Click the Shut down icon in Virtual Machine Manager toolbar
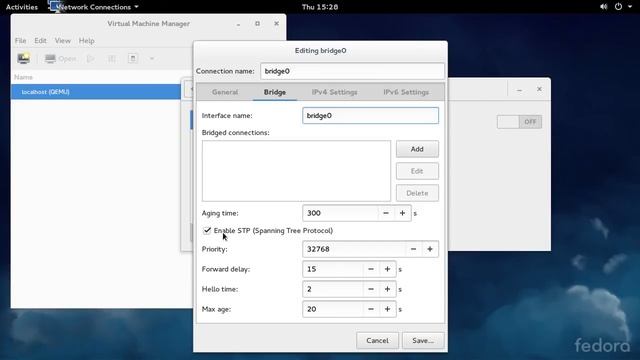640x360 pixels. (x=133, y=59)
